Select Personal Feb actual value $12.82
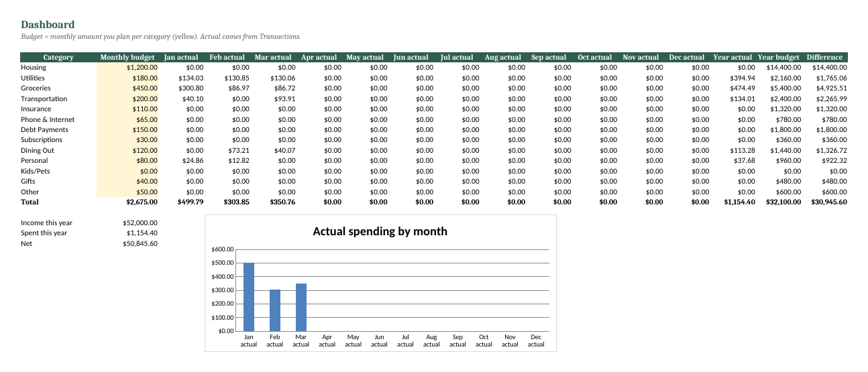Image resolution: width=868 pixels, height=372 pixels. pos(239,160)
